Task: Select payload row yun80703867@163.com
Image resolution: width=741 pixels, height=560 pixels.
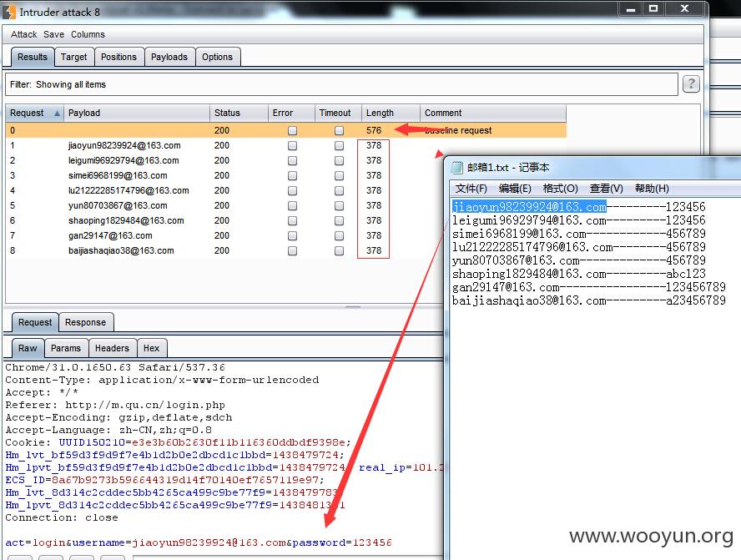Action: 286,205
